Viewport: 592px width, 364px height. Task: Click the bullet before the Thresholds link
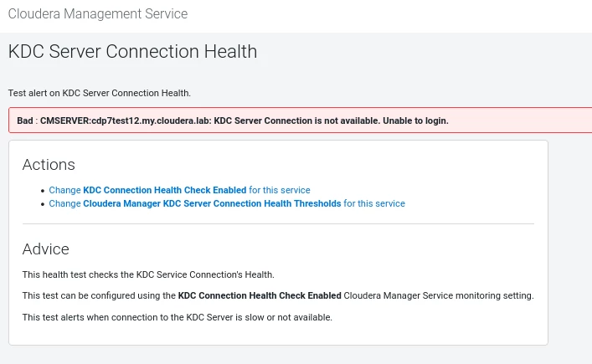(43, 204)
